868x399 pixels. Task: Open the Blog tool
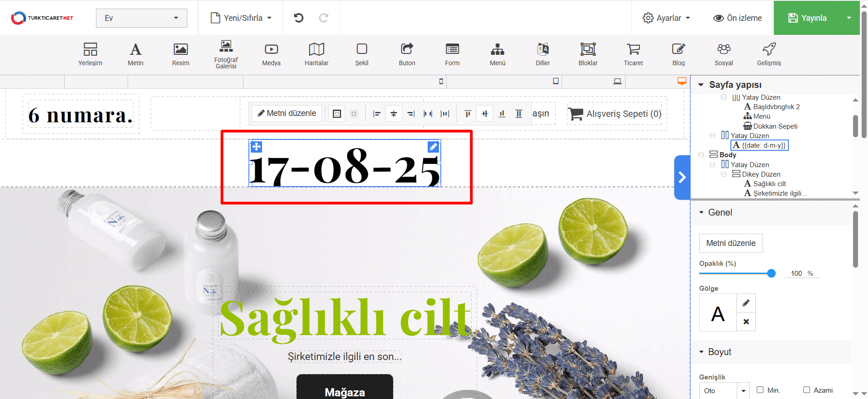pos(678,54)
